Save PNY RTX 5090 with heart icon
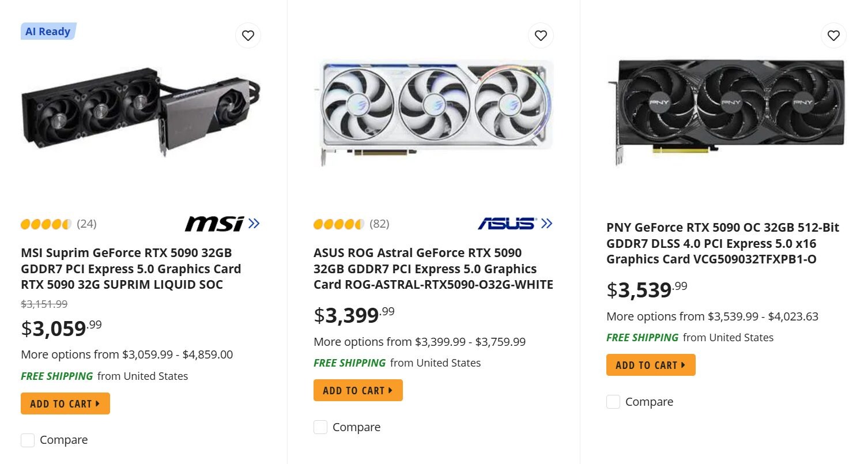 pos(833,36)
